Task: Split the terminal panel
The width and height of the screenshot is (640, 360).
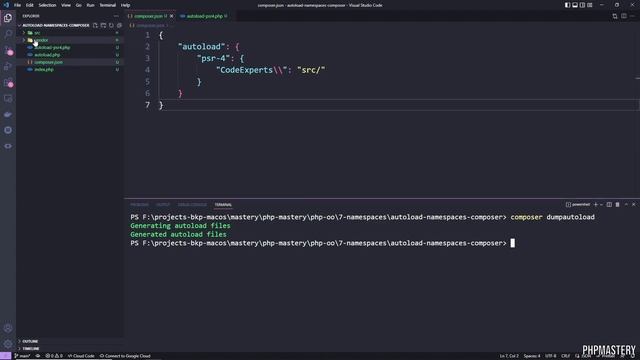Action: [x=609, y=204]
